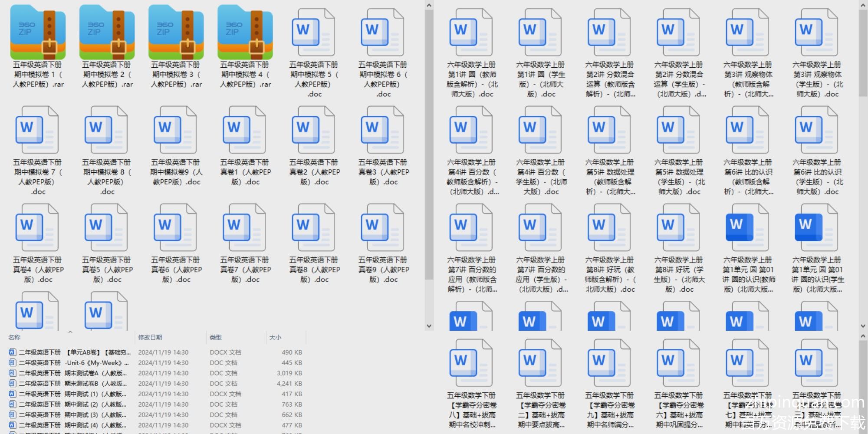868x434 pixels.
Task: Click the down arrow of 五年级英语 panel scrollbar
Action: (x=429, y=326)
